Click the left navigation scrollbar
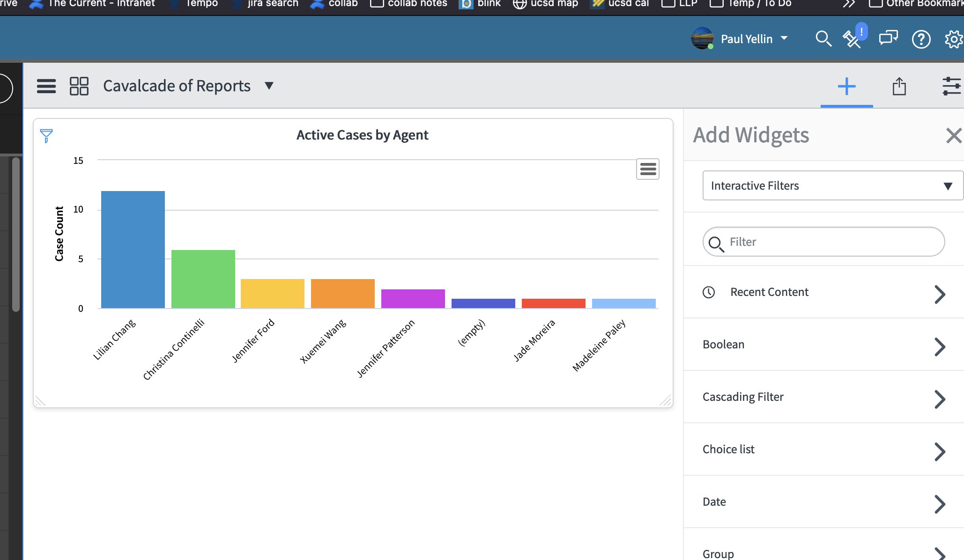 coord(16,234)
